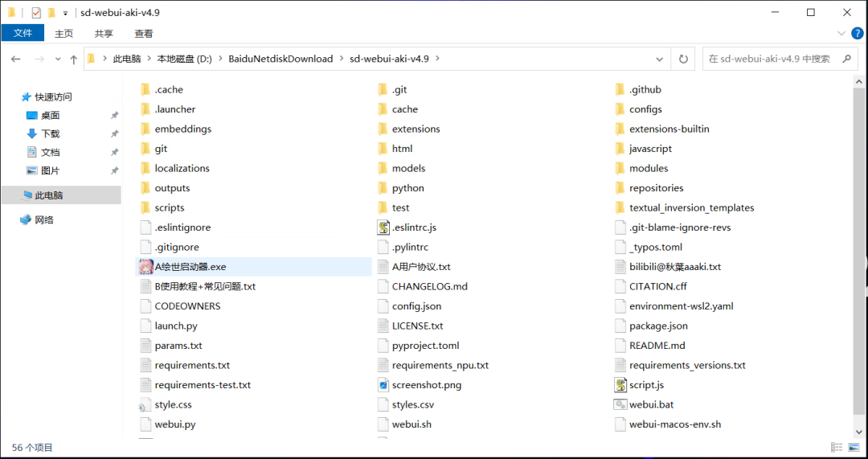Screen dimensions: 868x459
Task: Open the .launcher folder icon
Action: click(145, 109)
